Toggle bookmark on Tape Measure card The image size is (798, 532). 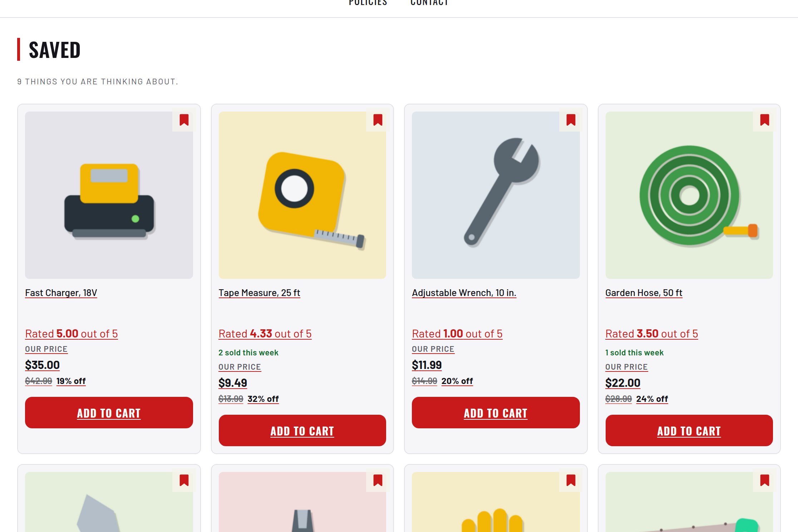point(378,120)
